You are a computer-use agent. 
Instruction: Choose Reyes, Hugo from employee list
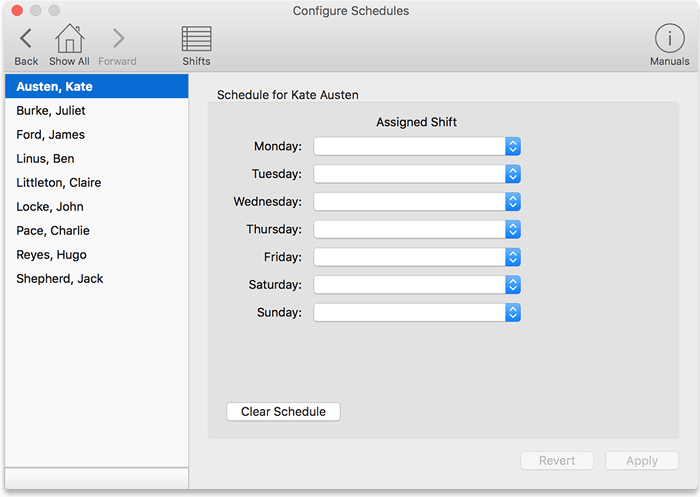click(97, 255)
